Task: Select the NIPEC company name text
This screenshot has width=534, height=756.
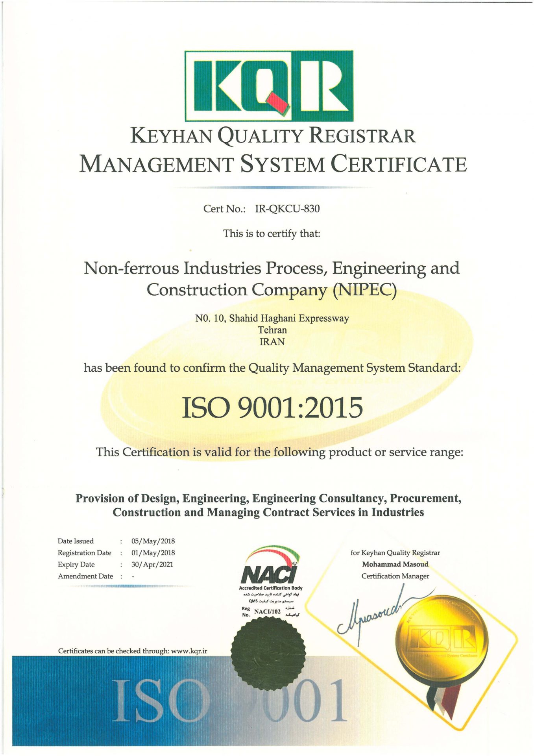Action: click(272, 279)
